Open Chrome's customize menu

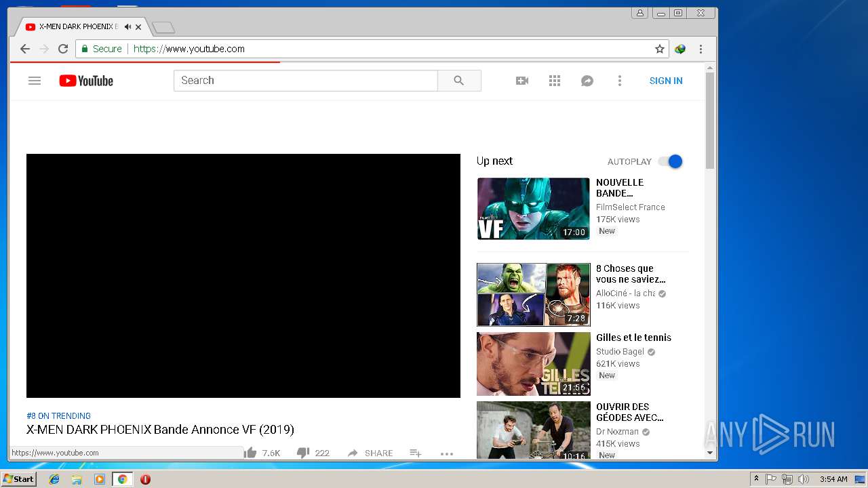(701, 49)
